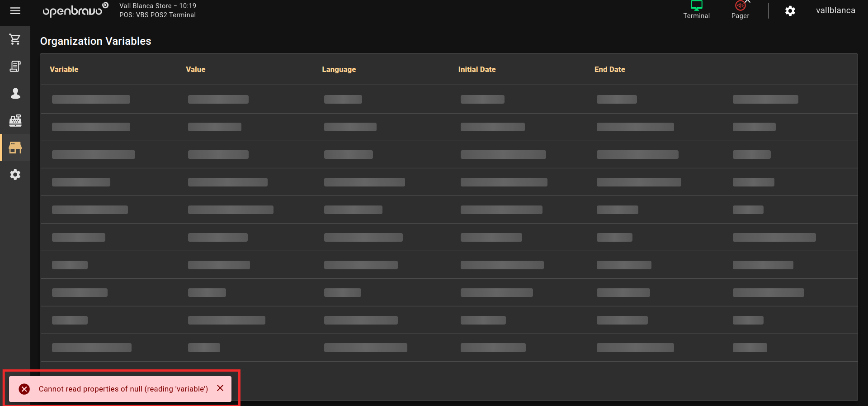
Task: Click the cash register sidebar icon
Action: tap(15, 120)
